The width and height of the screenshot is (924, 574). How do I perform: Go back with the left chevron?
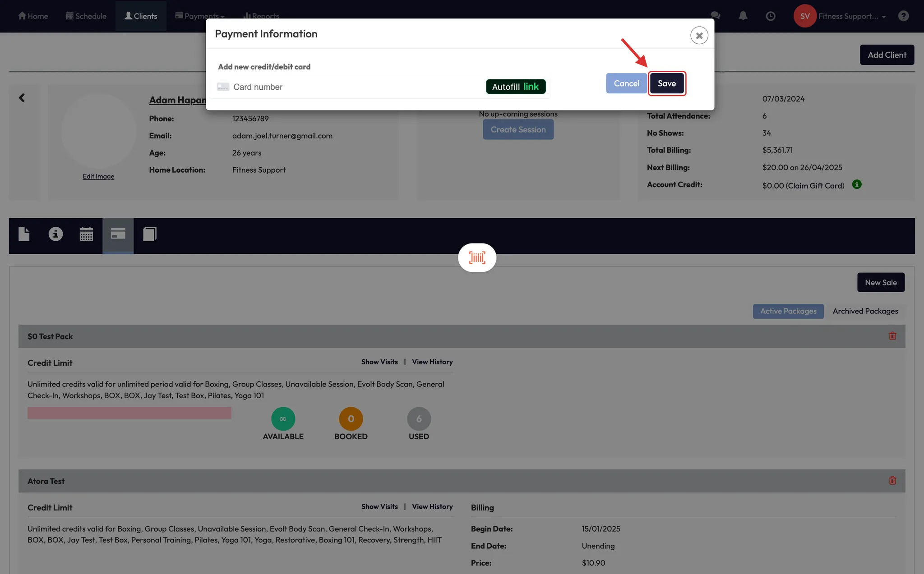[22, 98]
